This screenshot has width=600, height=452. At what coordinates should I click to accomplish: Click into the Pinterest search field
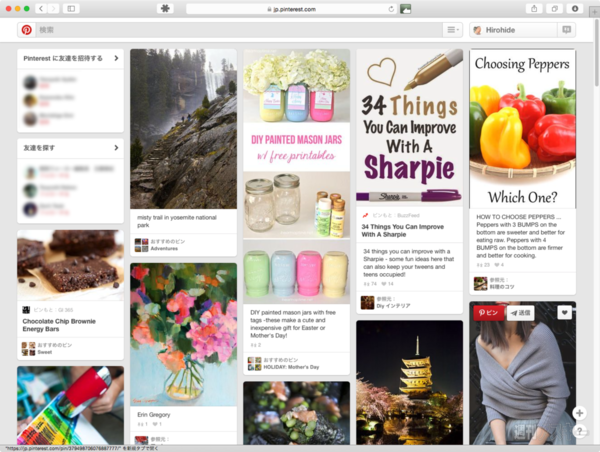[x=238, y=30]
